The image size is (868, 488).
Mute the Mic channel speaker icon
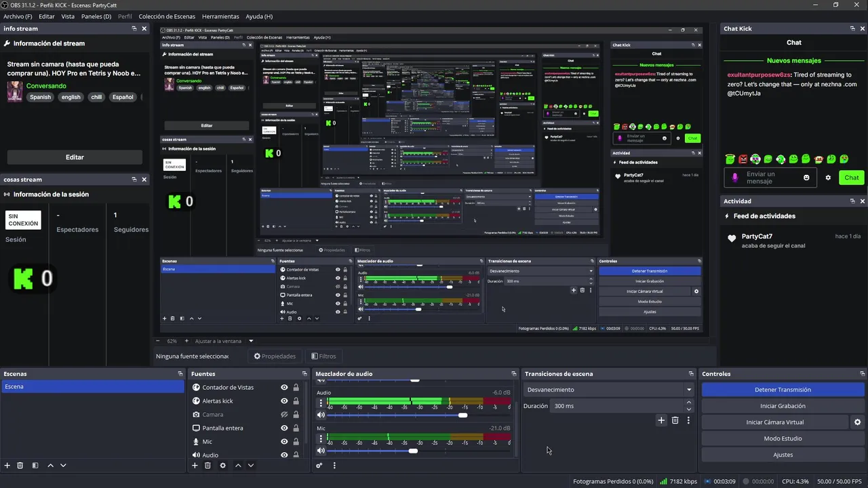(x=321, y=451)
